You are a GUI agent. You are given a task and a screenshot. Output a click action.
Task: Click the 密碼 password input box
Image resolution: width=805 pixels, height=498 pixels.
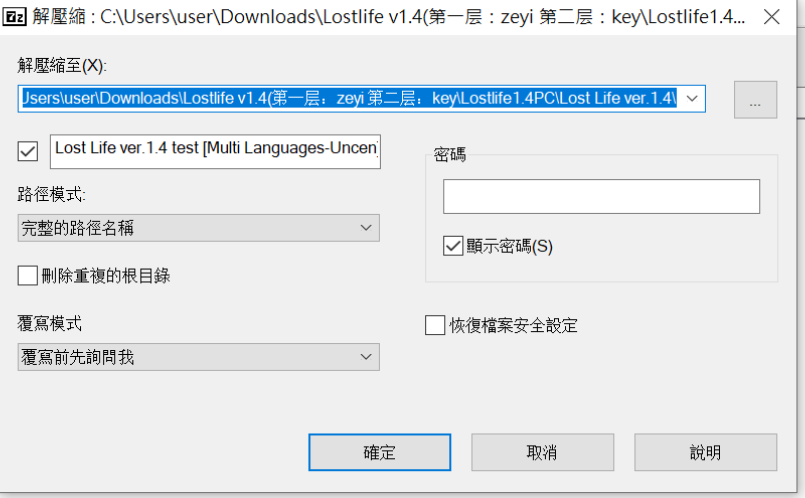(x=601, y=197)
